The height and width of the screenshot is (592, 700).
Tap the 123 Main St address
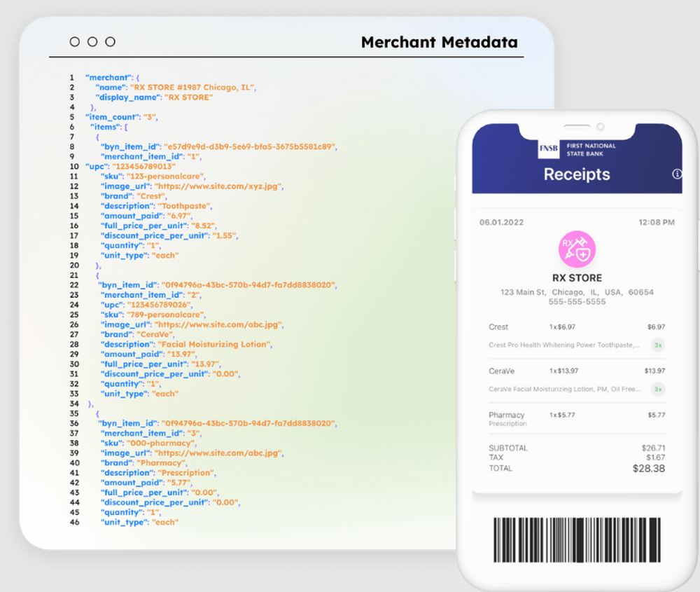(x=577, y=292)
